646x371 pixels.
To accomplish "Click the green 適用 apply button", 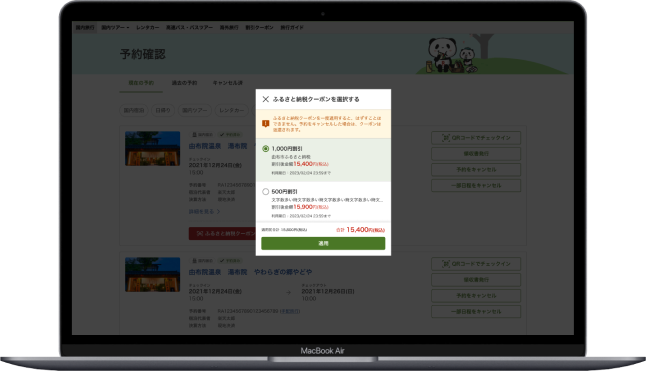I will click(323, 243).
